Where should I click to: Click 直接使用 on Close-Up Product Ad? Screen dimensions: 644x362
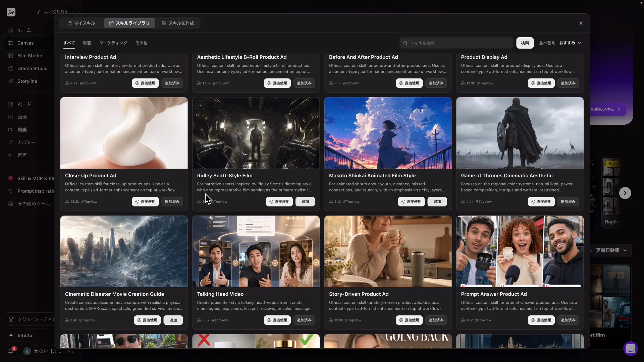[145, 202]
